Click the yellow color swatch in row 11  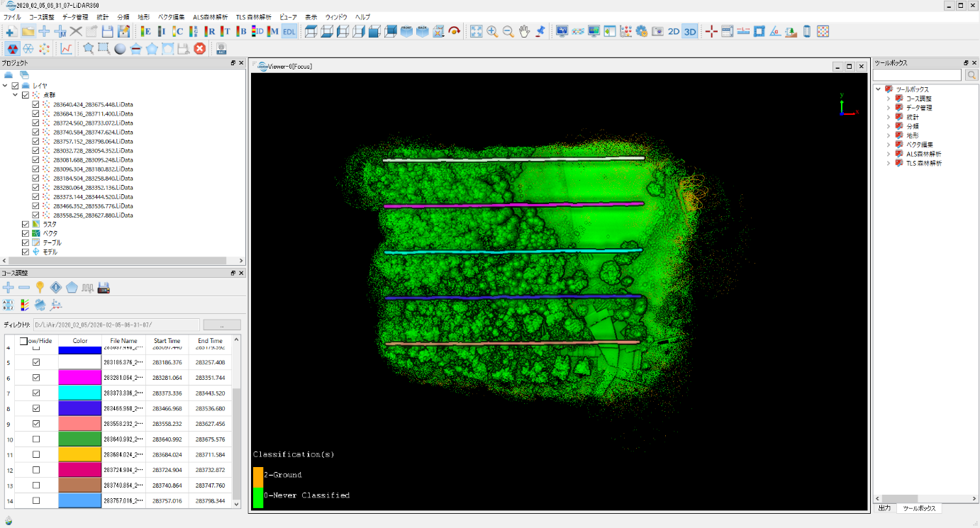click(x=80, y=454)
